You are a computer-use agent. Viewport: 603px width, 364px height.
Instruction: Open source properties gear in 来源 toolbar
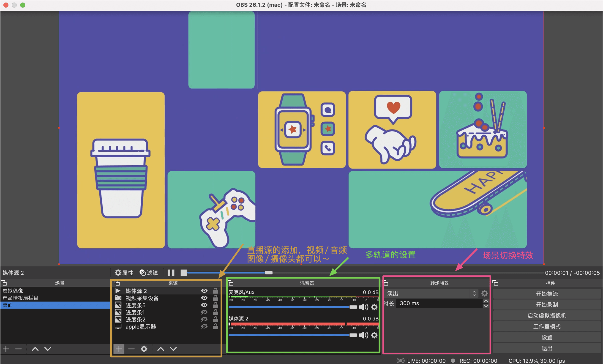(x=144, y=349)
